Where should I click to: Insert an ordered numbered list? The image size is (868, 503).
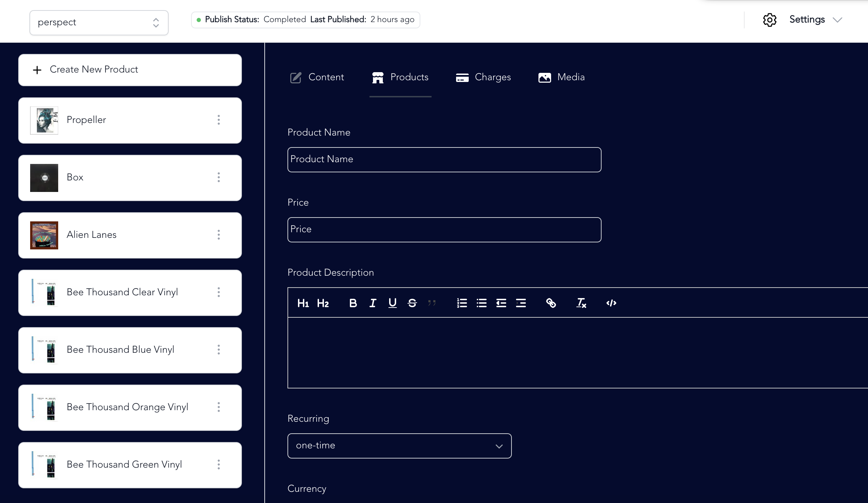click(462, 303)
